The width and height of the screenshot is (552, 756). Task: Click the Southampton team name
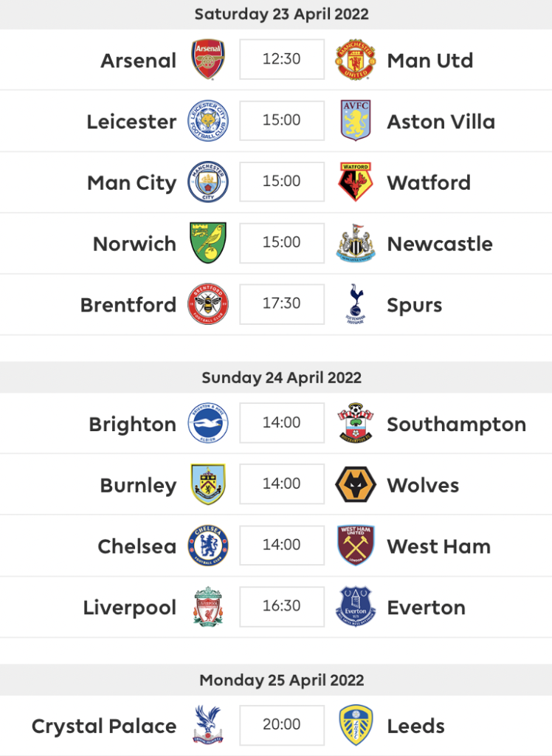(x=457, y=425)
